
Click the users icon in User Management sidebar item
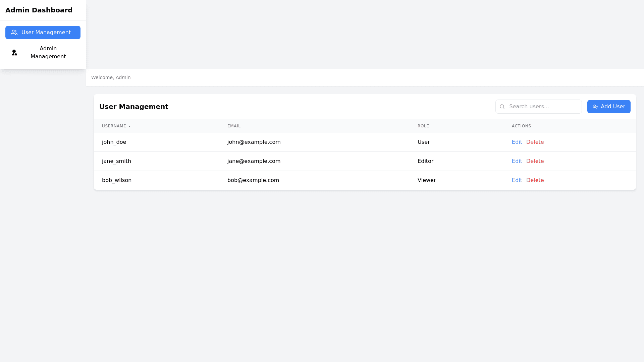14,33
